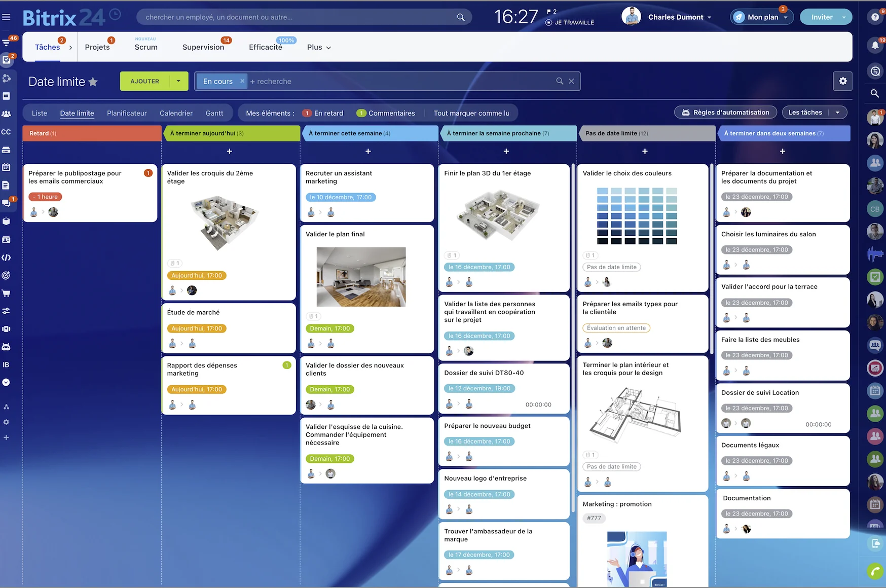Star the Date limite view as favorite
The height and width of the screenshot is (588, 886).
(93, 82)
